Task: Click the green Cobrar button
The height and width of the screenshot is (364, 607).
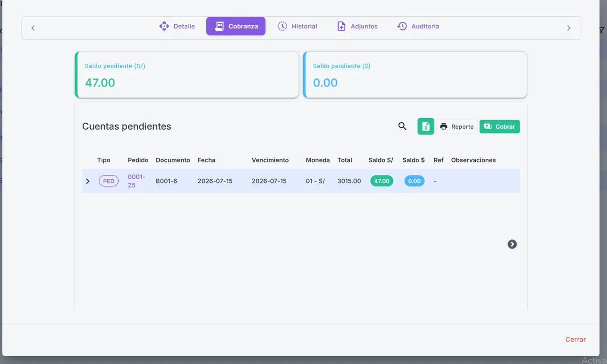Action: pyautogui.click(x=500, y=126)
